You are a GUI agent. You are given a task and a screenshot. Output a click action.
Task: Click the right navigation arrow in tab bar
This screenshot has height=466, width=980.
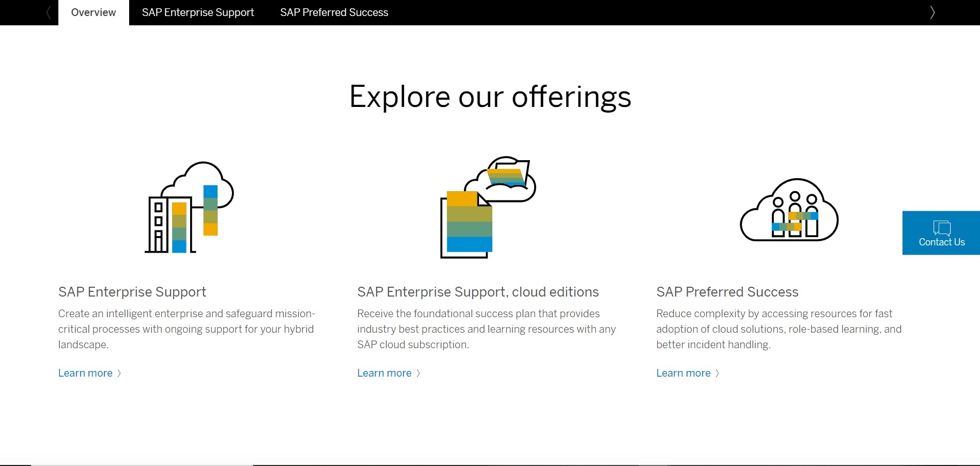click(x=932, y=12)
